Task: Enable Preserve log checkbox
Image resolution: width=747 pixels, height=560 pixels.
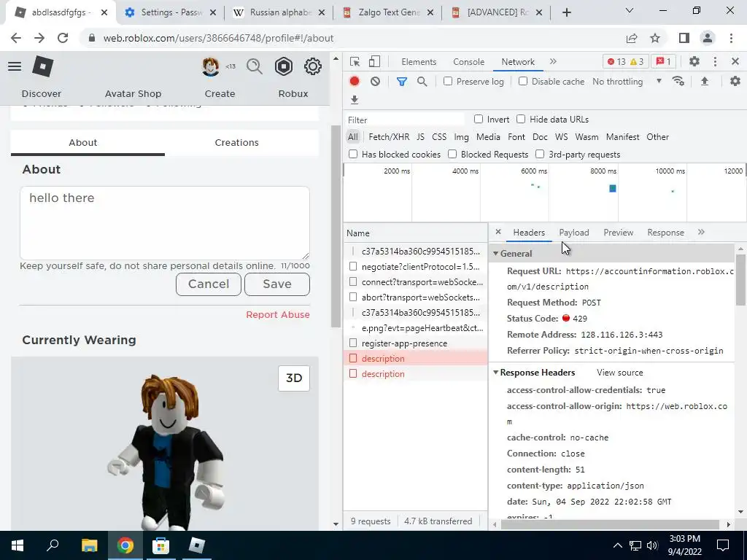Action: pyautogui.click(x=448, y=82)
